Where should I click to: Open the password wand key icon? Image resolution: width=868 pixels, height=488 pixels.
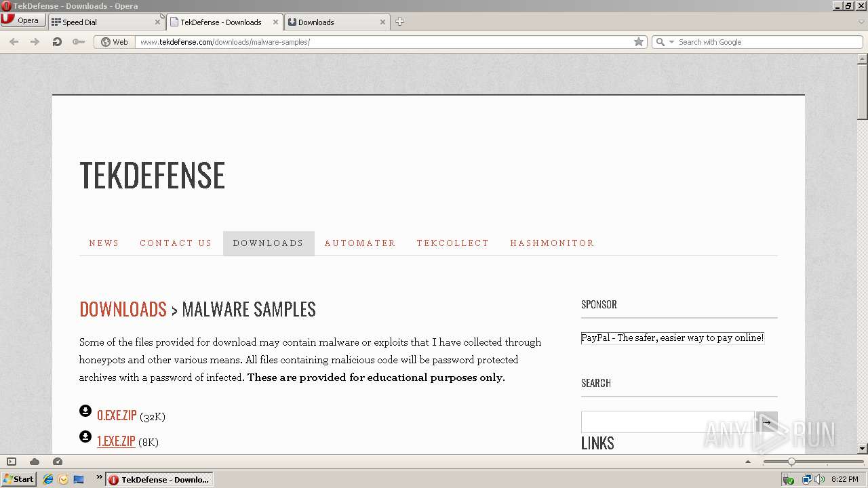pos(79,41)
